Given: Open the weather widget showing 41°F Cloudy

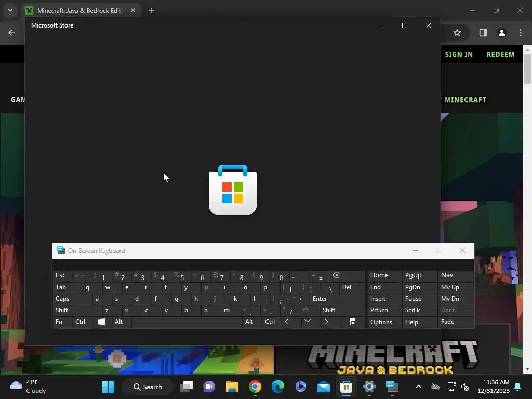Looking at the screenshot, I should (28, 387).
